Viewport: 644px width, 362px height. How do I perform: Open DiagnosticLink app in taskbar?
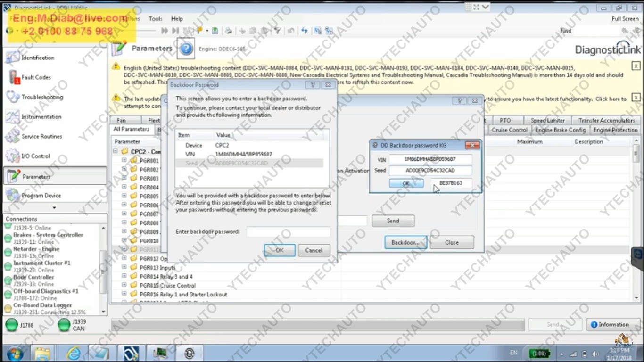pyautogui.click(x=131, y=353)
